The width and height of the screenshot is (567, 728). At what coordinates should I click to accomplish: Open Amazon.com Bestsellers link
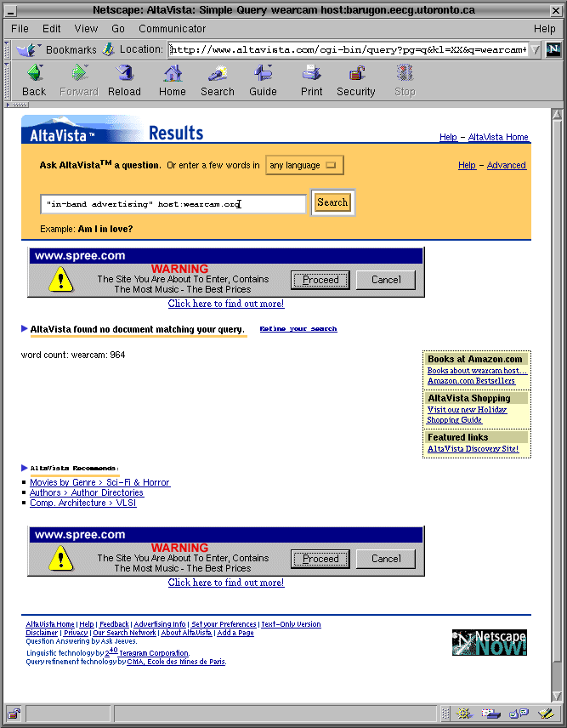click(x=471, y=381)
